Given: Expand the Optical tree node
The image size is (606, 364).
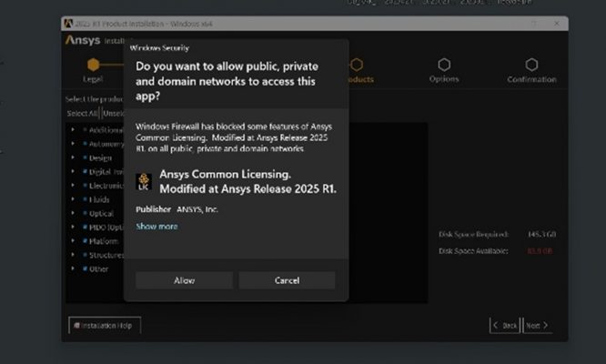Looking at the screenshot, I should point(73,213).
